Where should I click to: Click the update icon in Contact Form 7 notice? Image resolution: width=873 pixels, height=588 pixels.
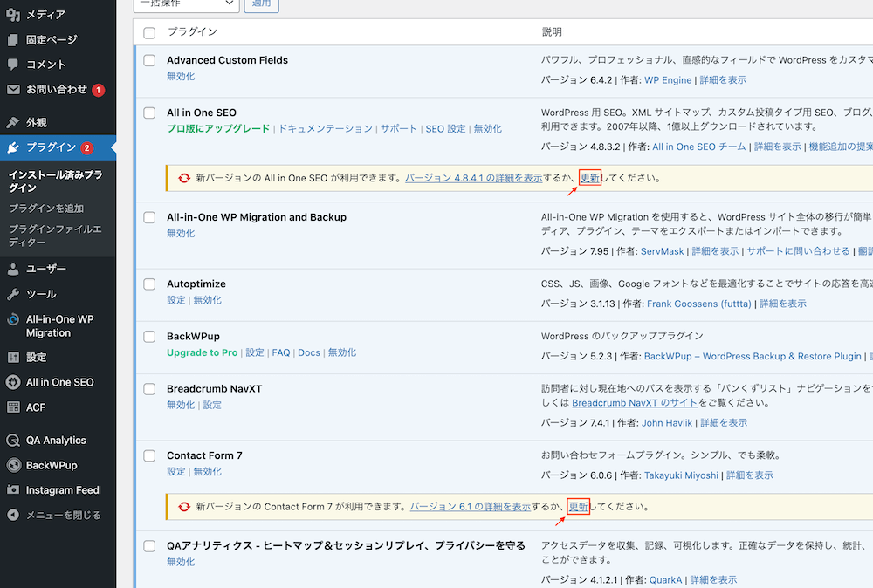coord(184,507)
